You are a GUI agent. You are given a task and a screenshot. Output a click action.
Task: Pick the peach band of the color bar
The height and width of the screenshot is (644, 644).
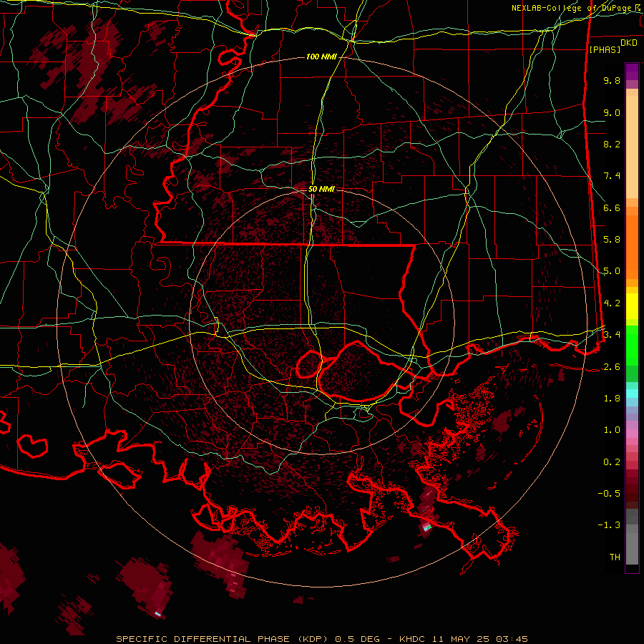point(632,144)
